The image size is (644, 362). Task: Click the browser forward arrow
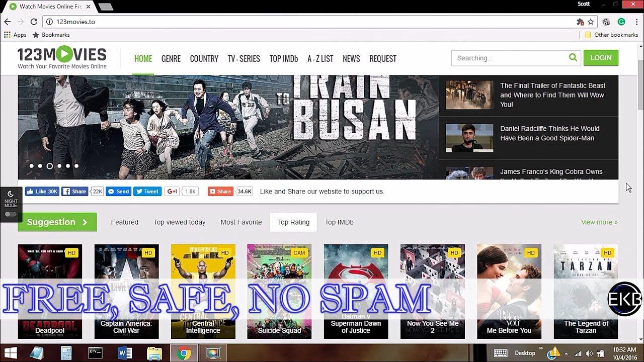click(x=21, y=22)
